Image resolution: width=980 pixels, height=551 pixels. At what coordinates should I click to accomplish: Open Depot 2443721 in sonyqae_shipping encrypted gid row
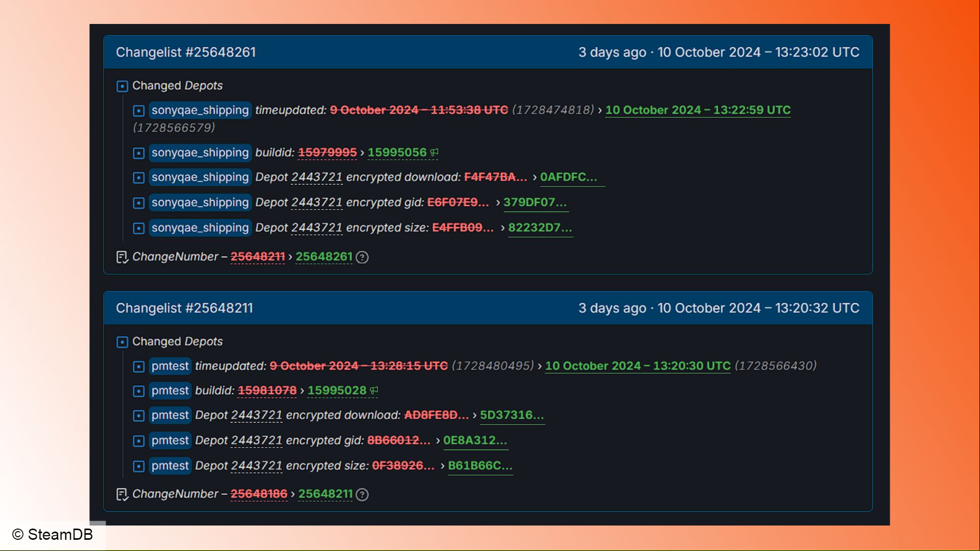[317, 202]
